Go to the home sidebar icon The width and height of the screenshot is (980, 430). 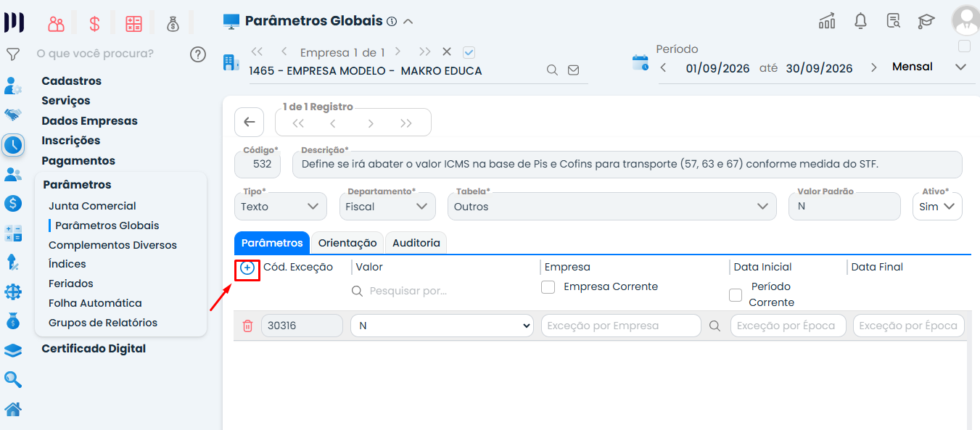point(13,410)
